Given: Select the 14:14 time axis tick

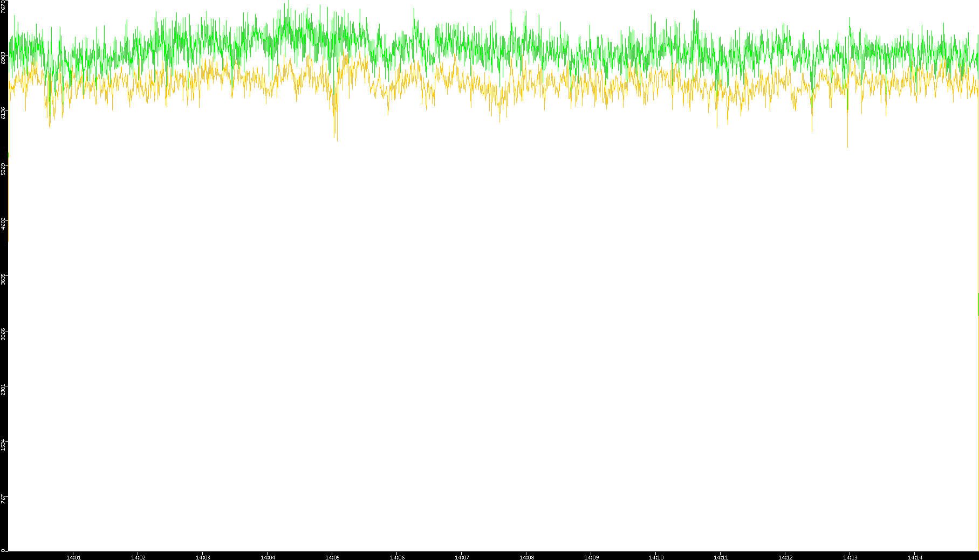Looking at the screenshot, I should pos(915,557).
